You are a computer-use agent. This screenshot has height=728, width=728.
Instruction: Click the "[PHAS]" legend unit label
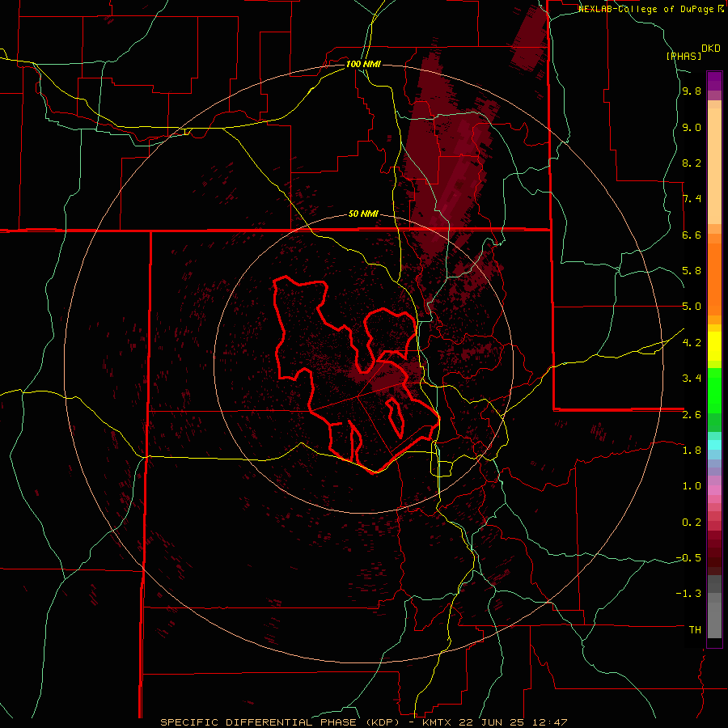pyautogui.click(x=684, y=56)
